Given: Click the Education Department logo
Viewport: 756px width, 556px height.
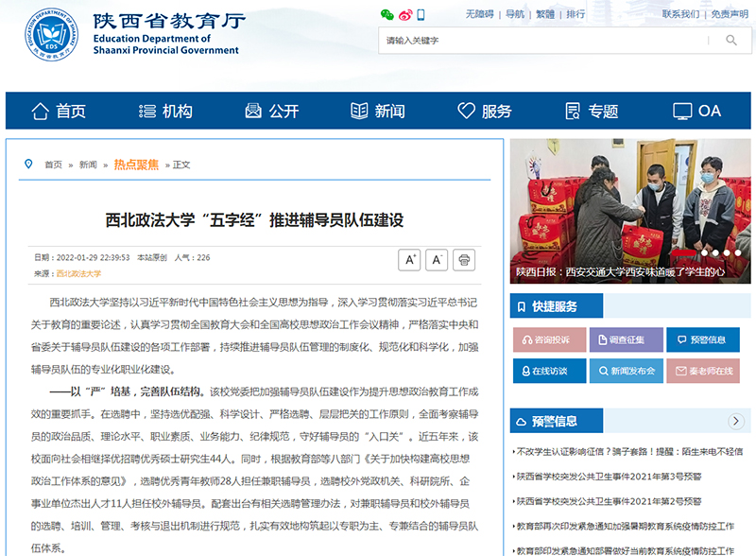Looking at the screenshot, I should click(52, 37).
